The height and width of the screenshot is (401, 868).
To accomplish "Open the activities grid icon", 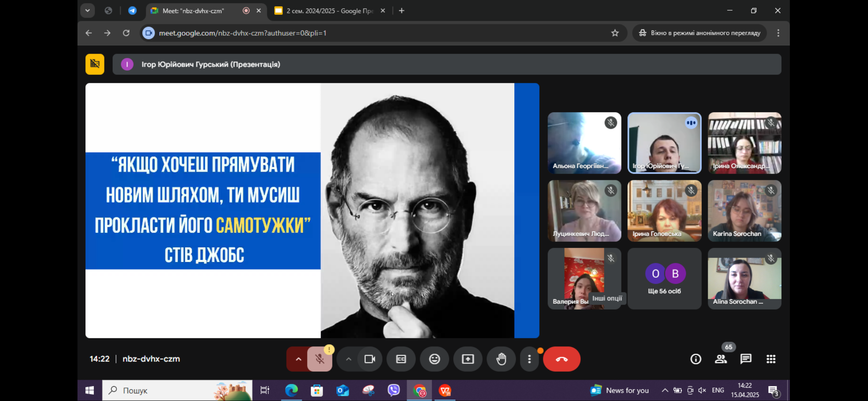I will [771, 359].
